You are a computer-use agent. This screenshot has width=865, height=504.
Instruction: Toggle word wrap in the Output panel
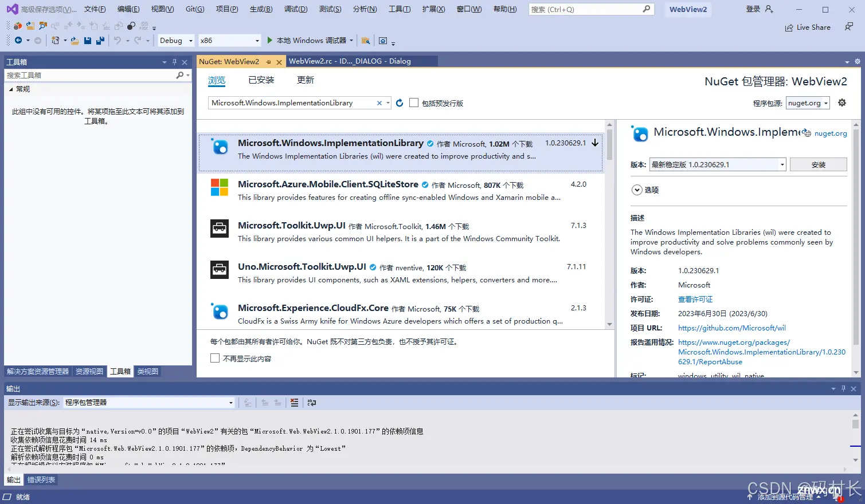coord(312,403)
